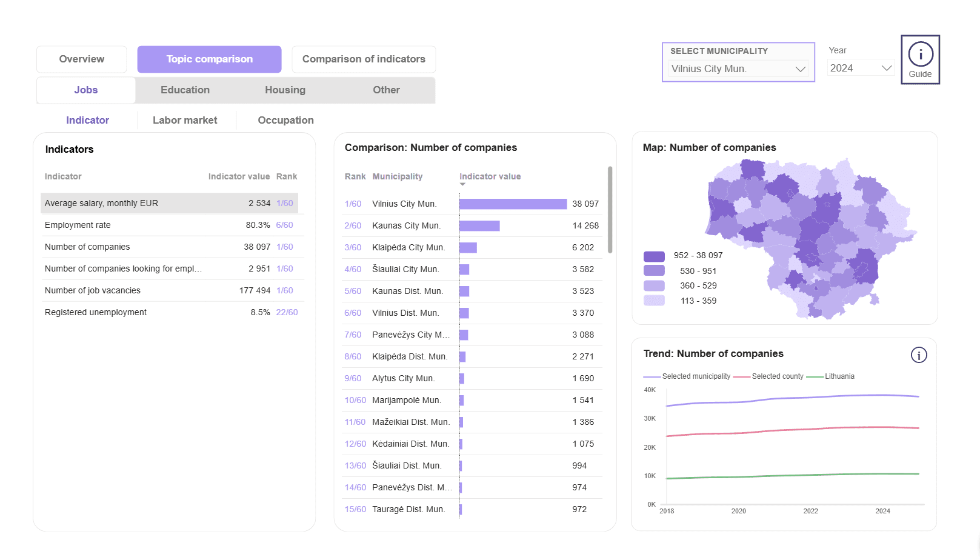Switch to the Labor market sub-tab
This screenshot has height=557, width=980.
coord(185,120)
